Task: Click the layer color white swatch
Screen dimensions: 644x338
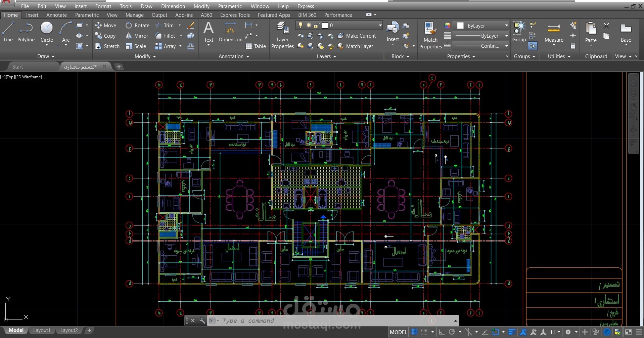Action: [x=325, y=25]
